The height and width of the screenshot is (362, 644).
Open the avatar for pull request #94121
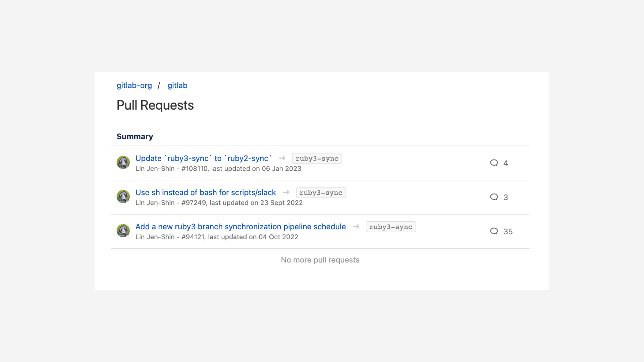tap(123, 231)
